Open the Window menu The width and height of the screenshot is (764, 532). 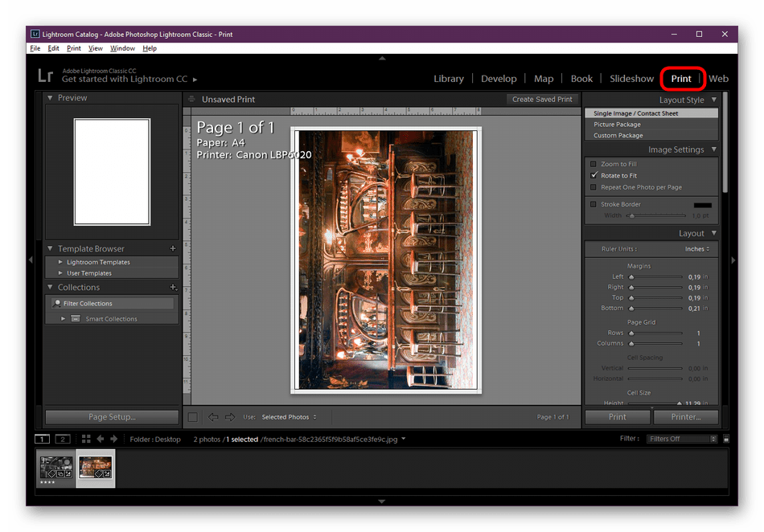click(122, 48)
